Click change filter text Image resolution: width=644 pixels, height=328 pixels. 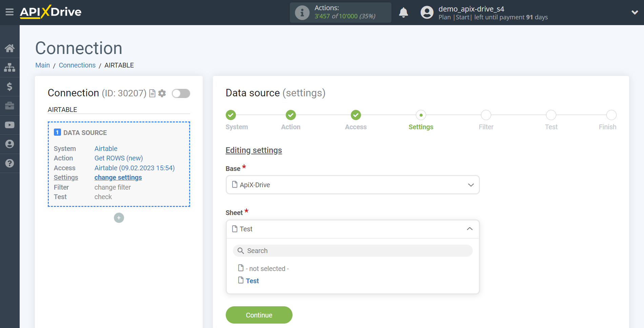(x=113, y=187)
